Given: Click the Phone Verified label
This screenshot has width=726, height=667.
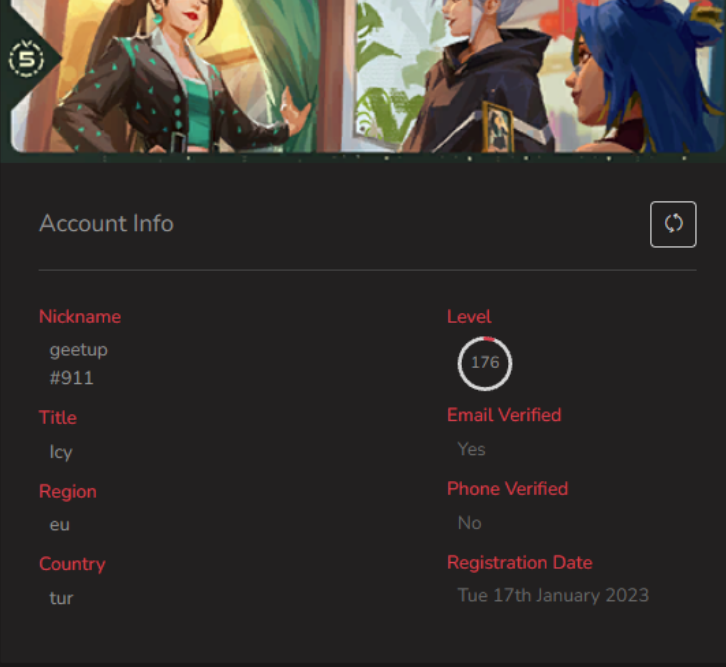Looking at the screenshot, I should pyautogui.click(x=507, y=489).
